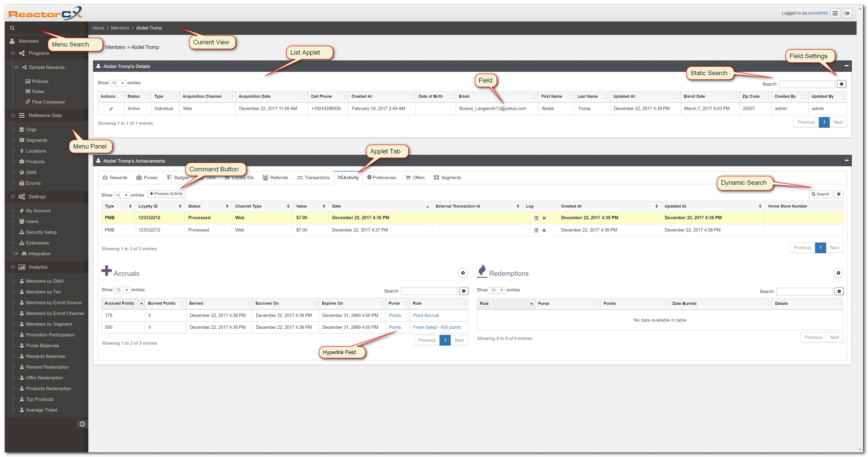Open Rules in the sidebar

pos(35,91)
